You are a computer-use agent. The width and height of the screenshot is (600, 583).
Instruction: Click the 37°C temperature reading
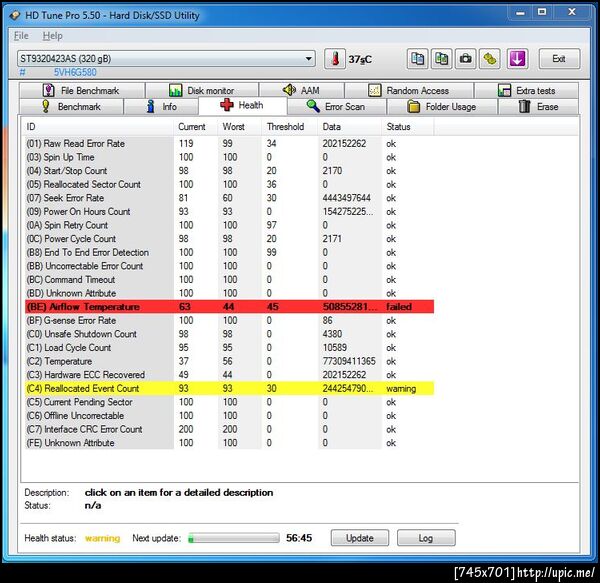tap(360, 59)
